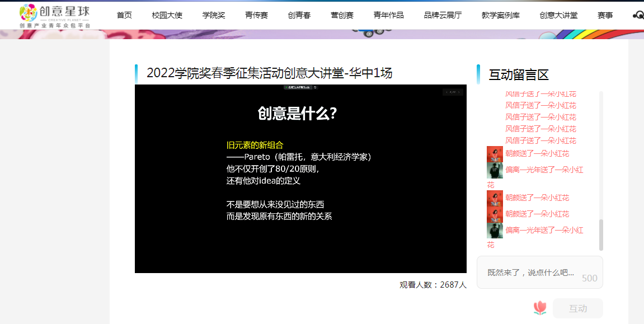Image resolution: width=644 pixels, height=324 pixels.
Task: Click the slide line mentioning Pareto
Action: click(x=299, y=157)
